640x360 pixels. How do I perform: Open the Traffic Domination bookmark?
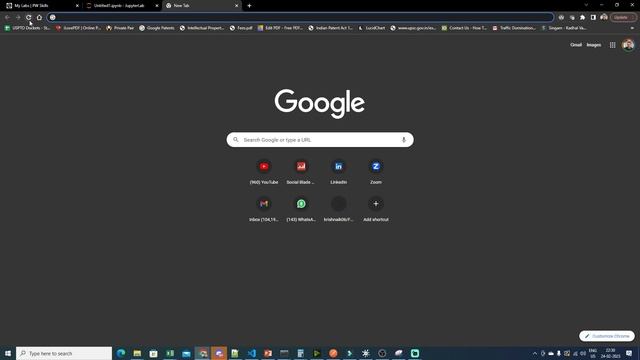click(514, 28)
